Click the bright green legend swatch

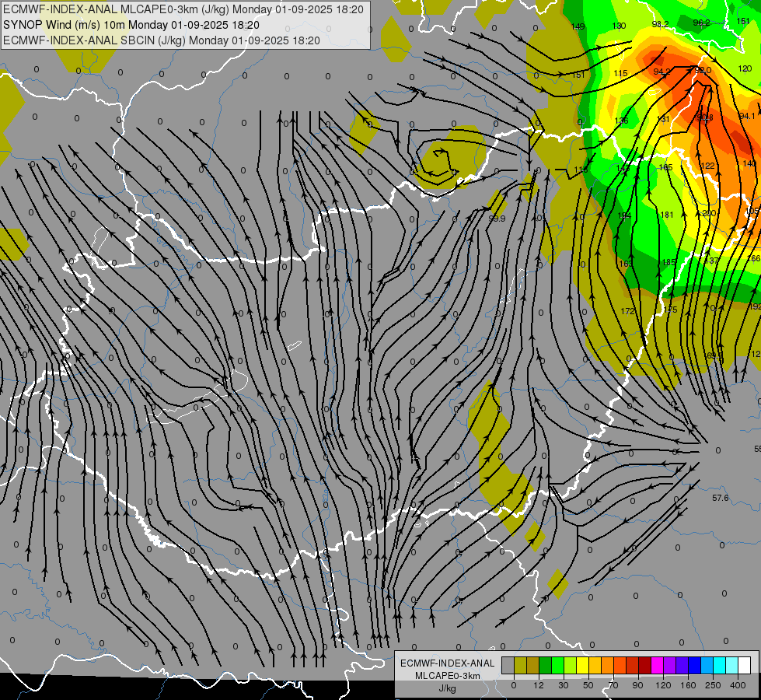[x=558, y=666]
